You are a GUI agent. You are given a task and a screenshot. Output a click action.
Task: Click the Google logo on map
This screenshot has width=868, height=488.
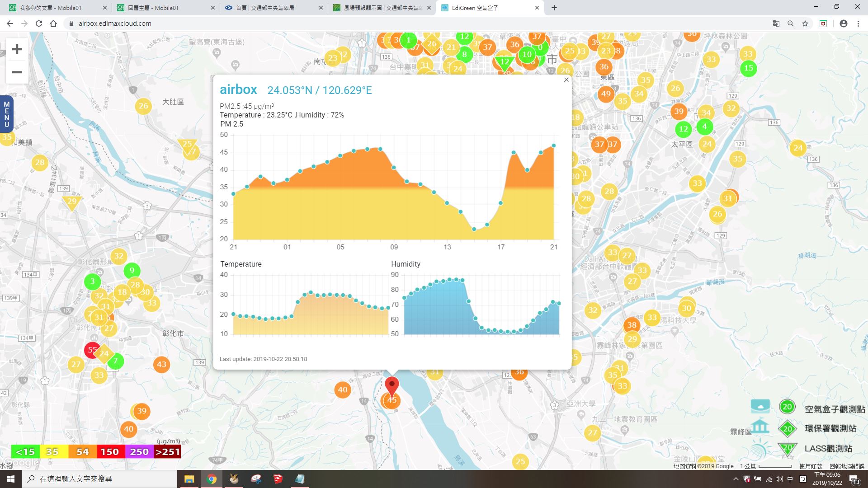click(22, 463)
